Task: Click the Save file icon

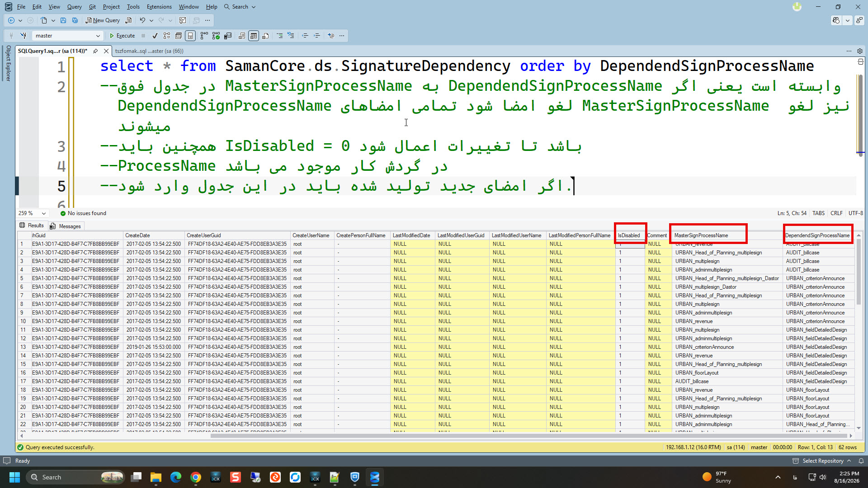Action: pos(63,20)
